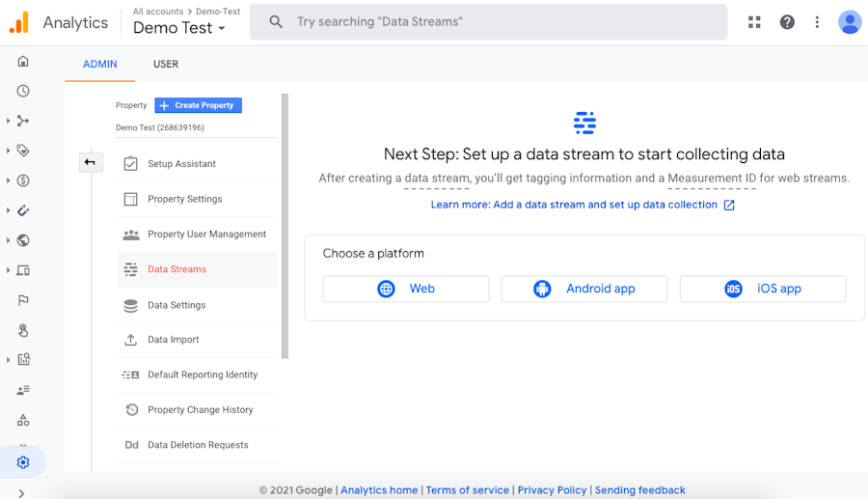Screen dimensions: 868x499
Task: Click the search input field
Action: pos(488,21)
